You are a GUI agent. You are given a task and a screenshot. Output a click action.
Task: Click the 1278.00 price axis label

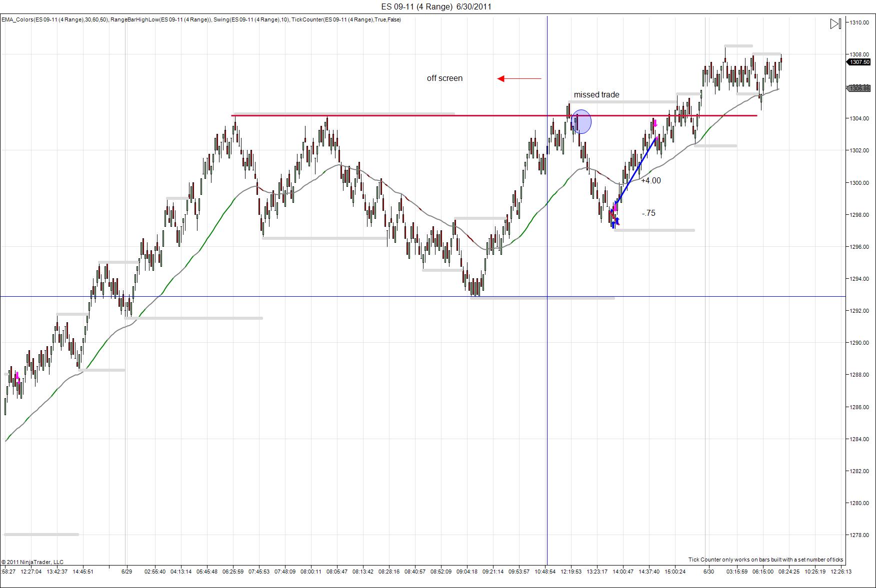click(859, 535)
